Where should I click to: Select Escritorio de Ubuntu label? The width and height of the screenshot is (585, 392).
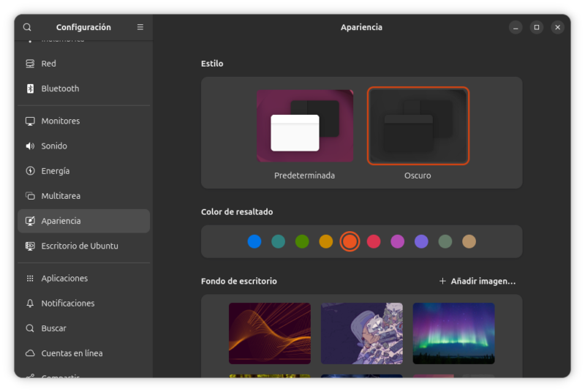pyautogui.click(x=80, y=246)
